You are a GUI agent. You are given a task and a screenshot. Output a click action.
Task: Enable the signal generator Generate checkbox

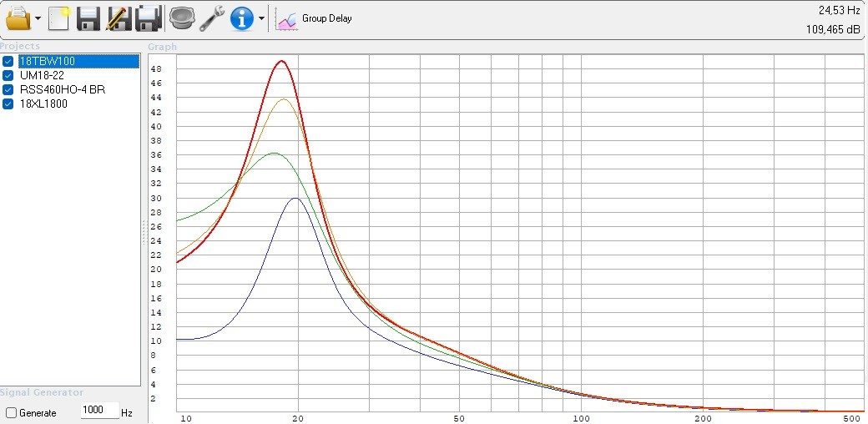(11, 413)
